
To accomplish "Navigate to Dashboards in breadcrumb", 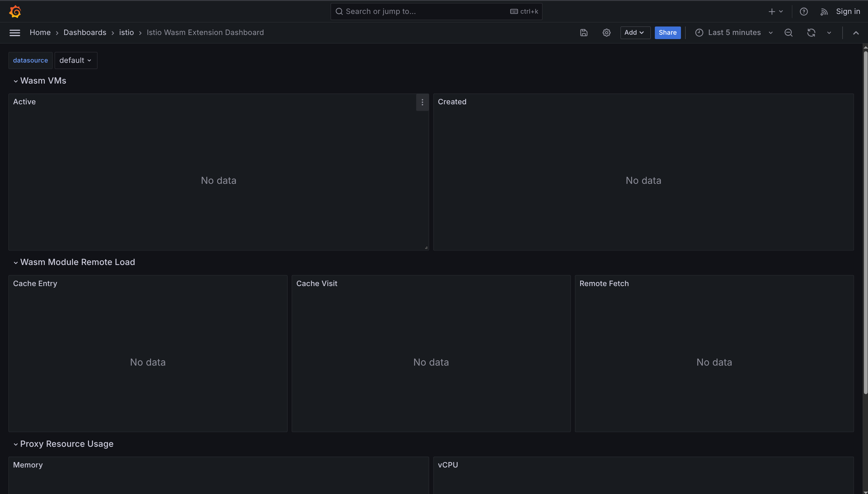I will (85, 32).
